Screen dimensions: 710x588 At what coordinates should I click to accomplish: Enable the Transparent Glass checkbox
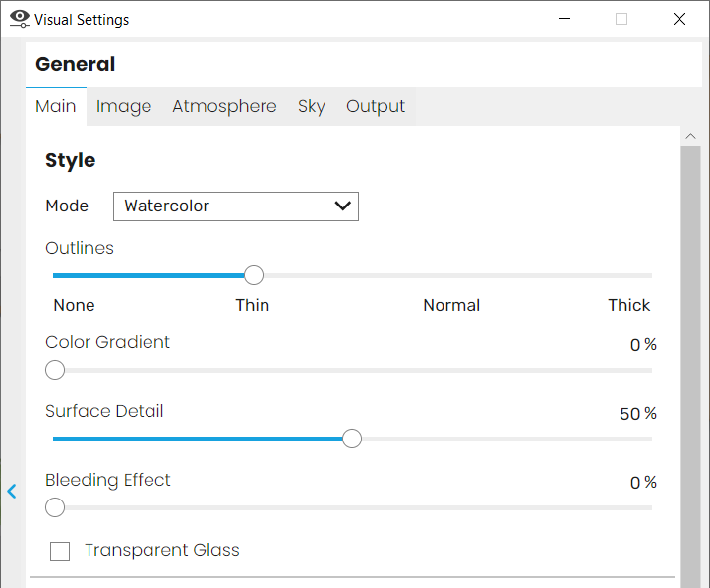[60, 551]
